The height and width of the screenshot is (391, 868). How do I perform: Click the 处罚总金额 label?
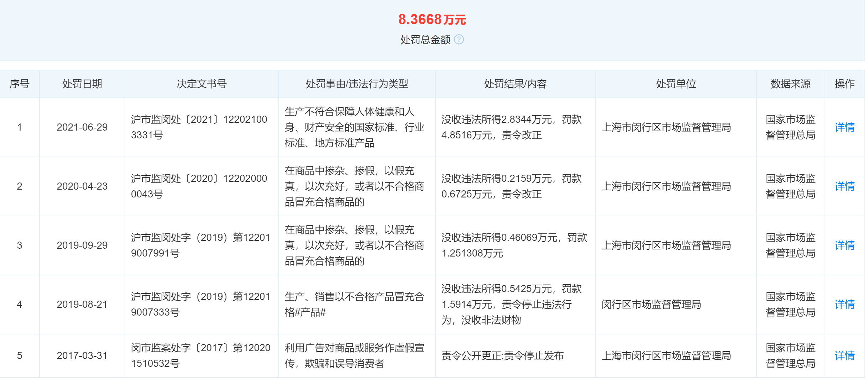click(x=425, y=39)
